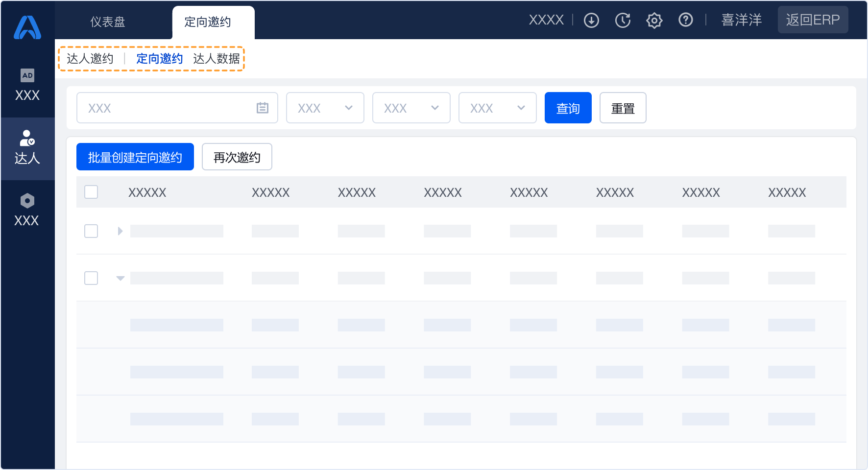Viewport: 868px width, 470px height.
Task: Click the calendar icon inside the search field
Action: click(x=263, y=108)
